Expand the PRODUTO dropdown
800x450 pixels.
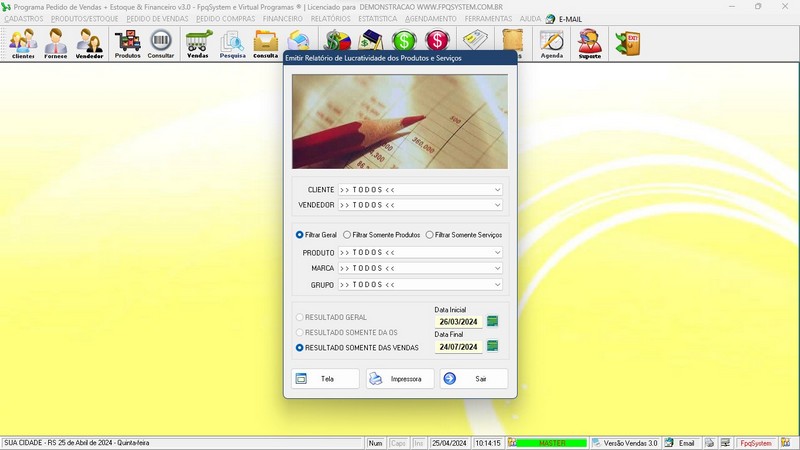tap(497, 253)
